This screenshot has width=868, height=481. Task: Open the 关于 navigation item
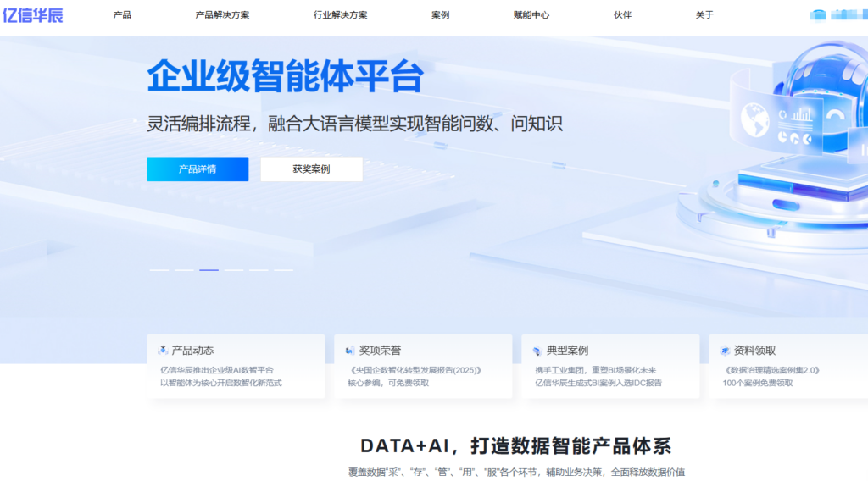pyautogui.click(x=704, y=15)
